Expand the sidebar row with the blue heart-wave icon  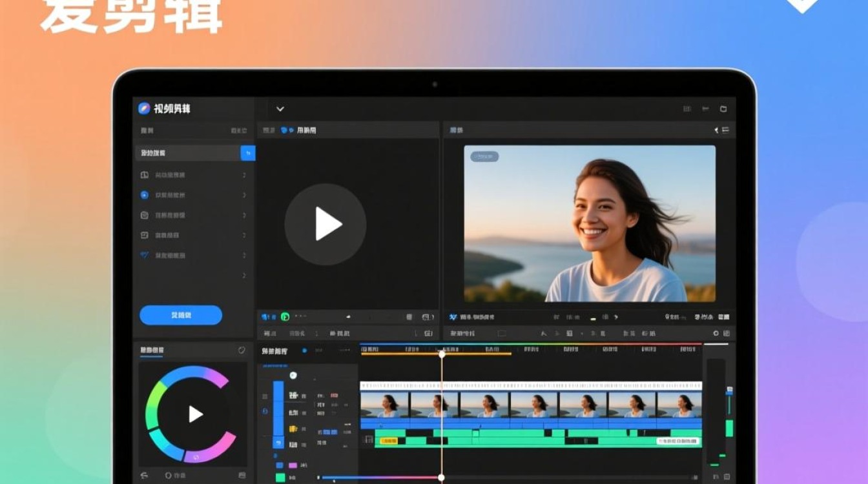click(244, 255)
